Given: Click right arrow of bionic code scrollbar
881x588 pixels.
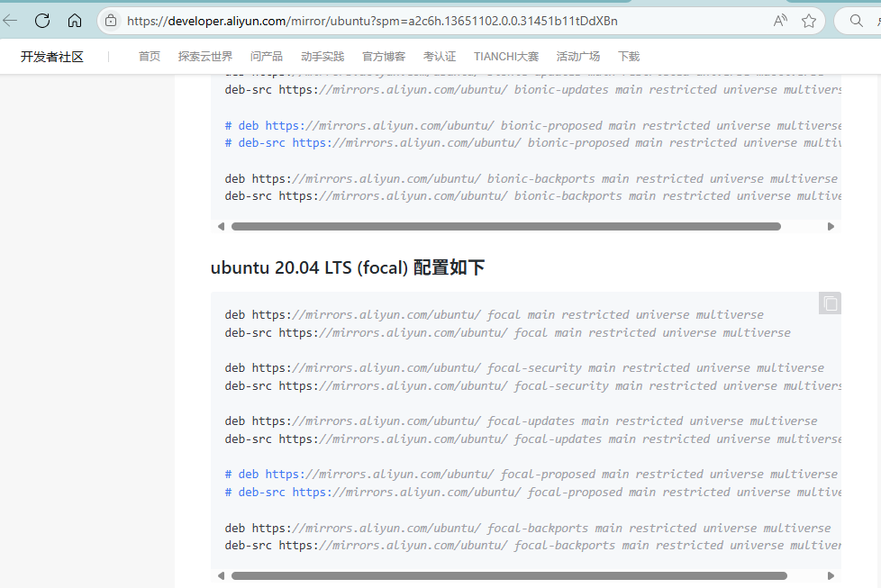Looking at the screenshot, I should [x=831, y=226].
